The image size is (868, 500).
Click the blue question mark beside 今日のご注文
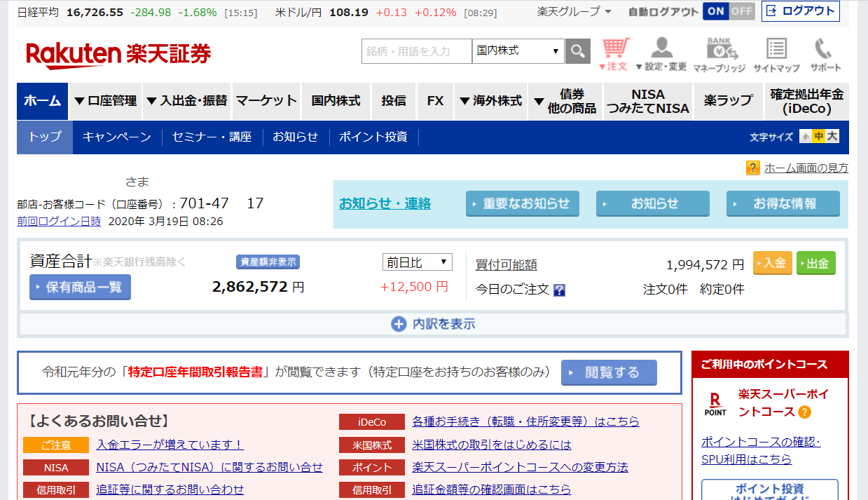pyautogui.click(x=559, y=290)
